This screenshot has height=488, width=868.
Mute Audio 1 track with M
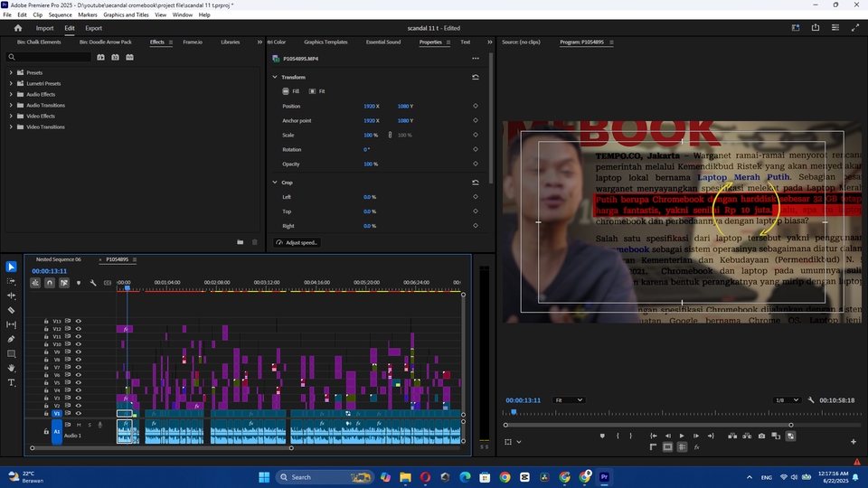pos(79,425)
